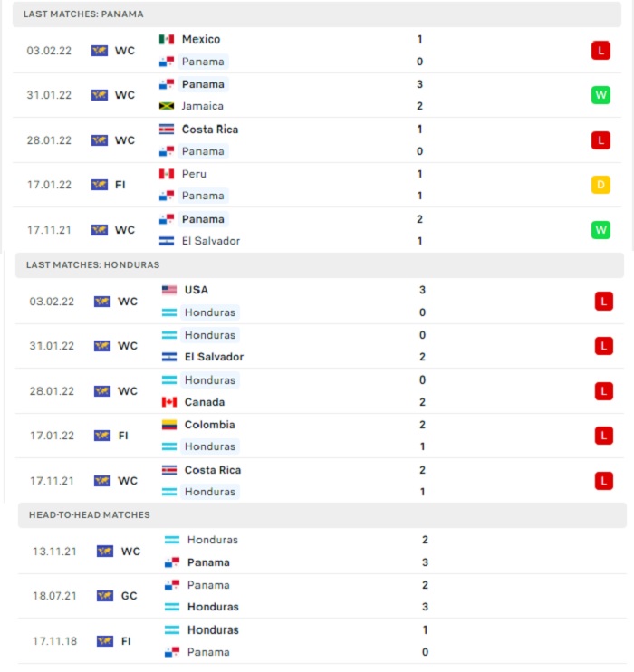Screen dimensions: 634x672
Task: Click the Jamaica flag icon
Action: pos(167,106)
